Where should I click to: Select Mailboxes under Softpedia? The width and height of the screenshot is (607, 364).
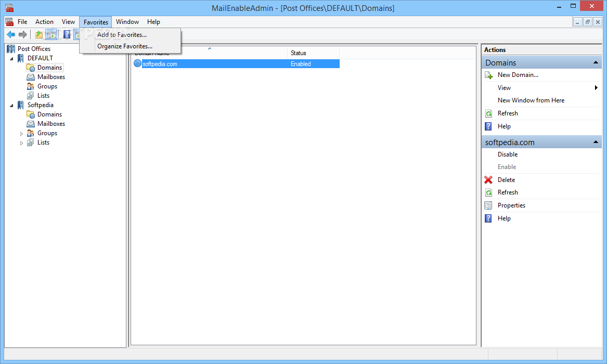[51, 124]
